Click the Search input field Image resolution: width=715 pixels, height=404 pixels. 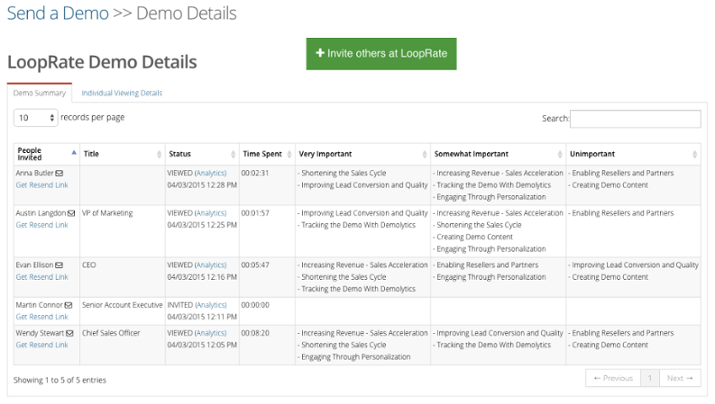(635, 119)
